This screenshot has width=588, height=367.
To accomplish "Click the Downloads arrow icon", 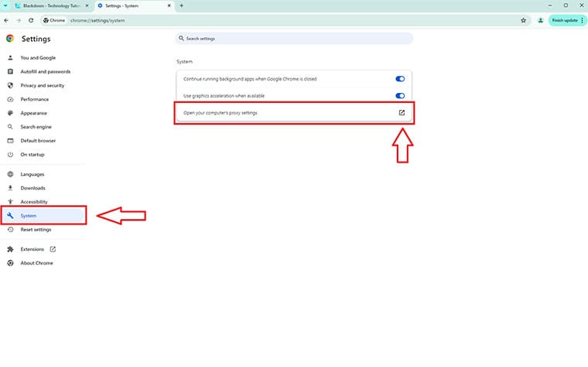I will coord(10,188).
